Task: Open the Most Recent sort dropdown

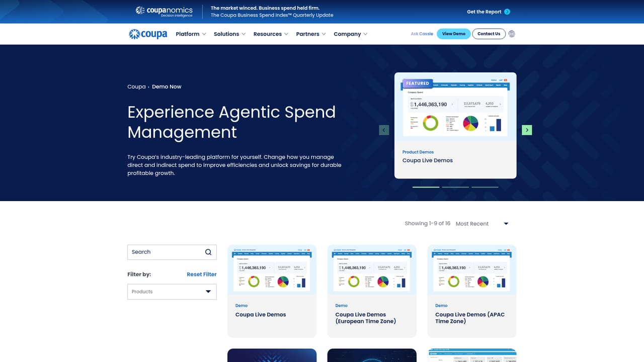Action: (x=482, y=224)
